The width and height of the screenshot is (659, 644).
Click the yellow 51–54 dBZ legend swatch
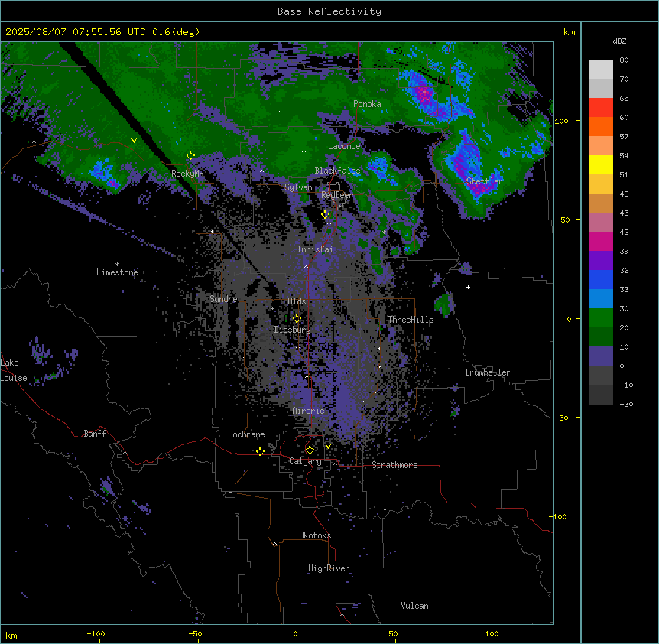(x=601, y=164)
